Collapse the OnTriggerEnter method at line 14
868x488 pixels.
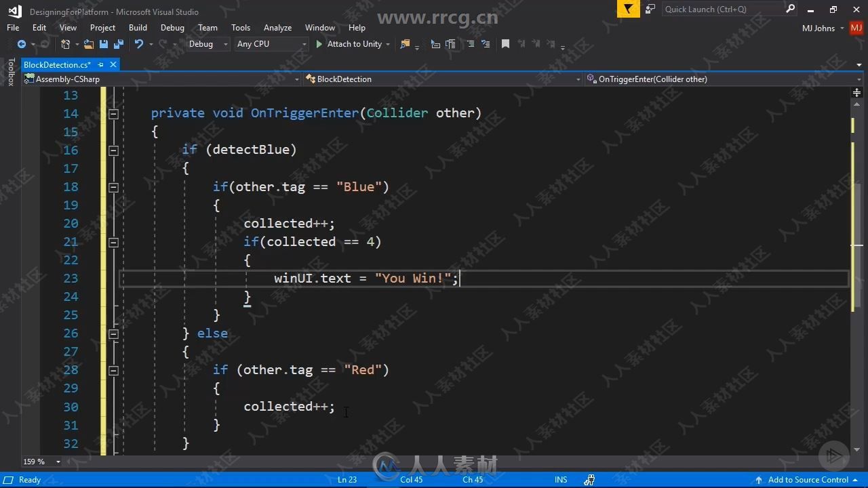(113, 114)
